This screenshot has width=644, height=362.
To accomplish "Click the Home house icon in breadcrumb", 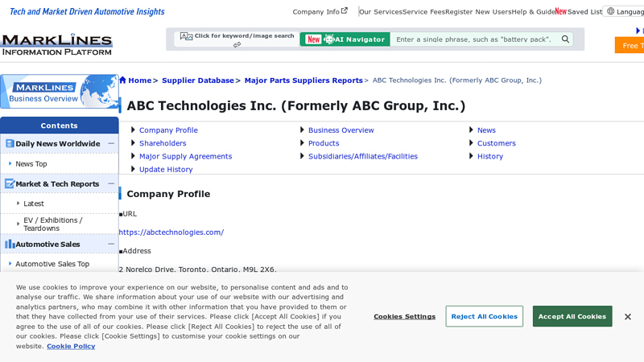I will [x=123, y=80].
